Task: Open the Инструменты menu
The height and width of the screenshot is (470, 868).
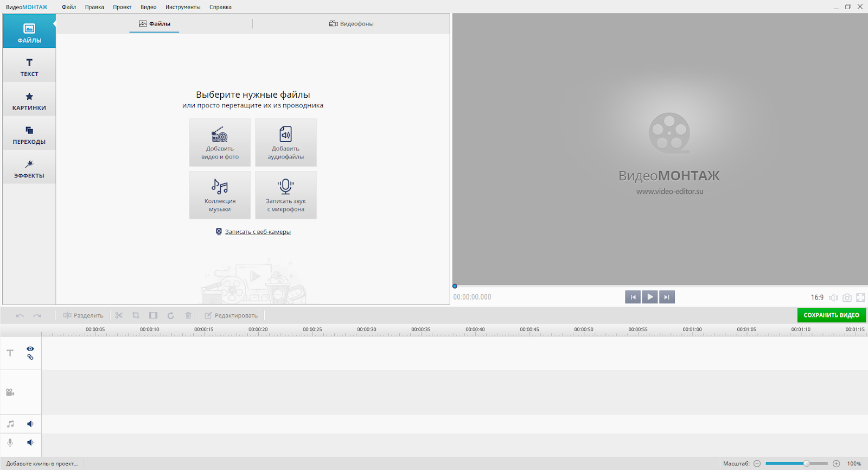Action: (183, 7)
